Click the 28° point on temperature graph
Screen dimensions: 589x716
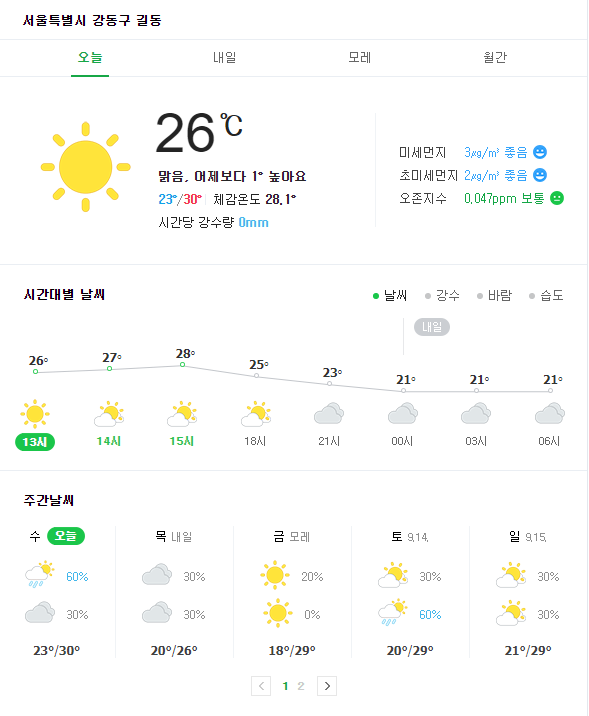pos(183,364)
